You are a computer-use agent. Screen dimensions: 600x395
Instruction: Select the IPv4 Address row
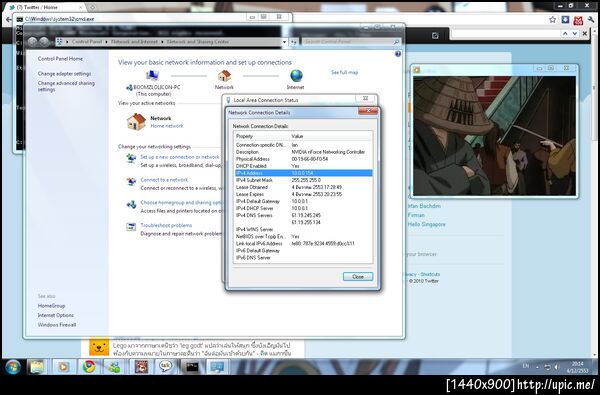pos(303,173)
